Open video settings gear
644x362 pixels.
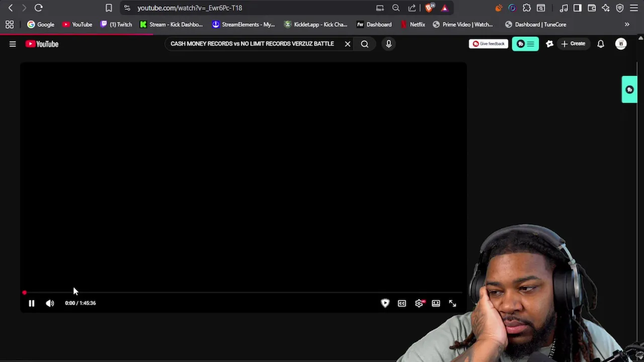(419, 303)
